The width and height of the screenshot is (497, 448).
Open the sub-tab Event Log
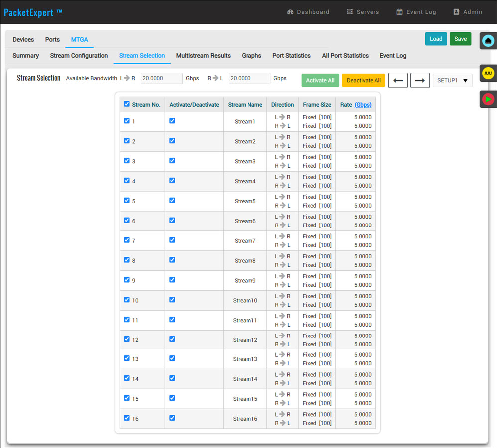click(393, 55)
